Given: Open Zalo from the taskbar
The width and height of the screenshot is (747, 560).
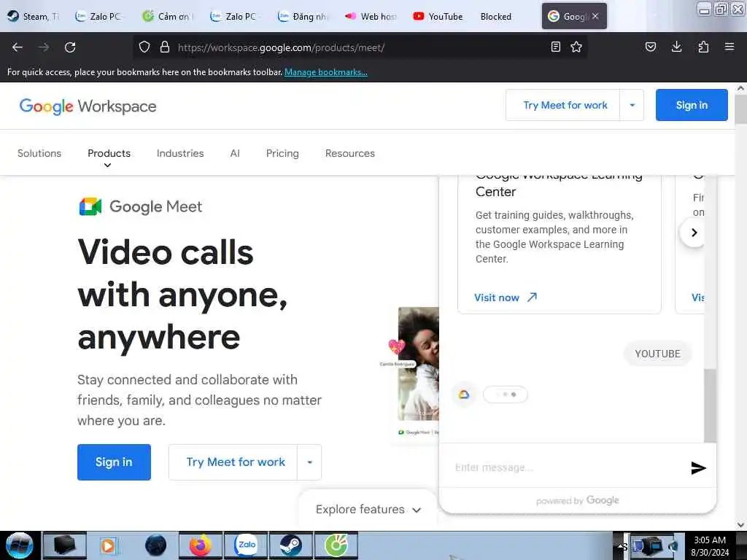Looking at the screenshot, I should click(247, 545).
